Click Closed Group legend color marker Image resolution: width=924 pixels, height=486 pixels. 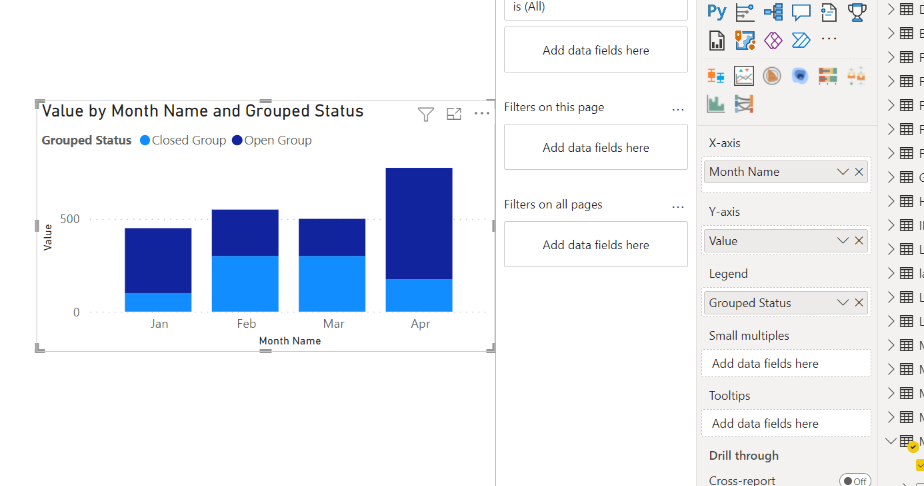point(145,140)
